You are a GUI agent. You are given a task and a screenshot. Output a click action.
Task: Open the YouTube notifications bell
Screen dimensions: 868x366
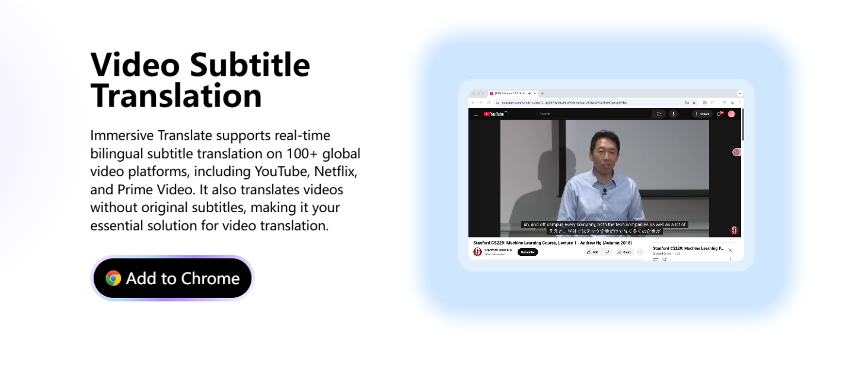(719, 114)
